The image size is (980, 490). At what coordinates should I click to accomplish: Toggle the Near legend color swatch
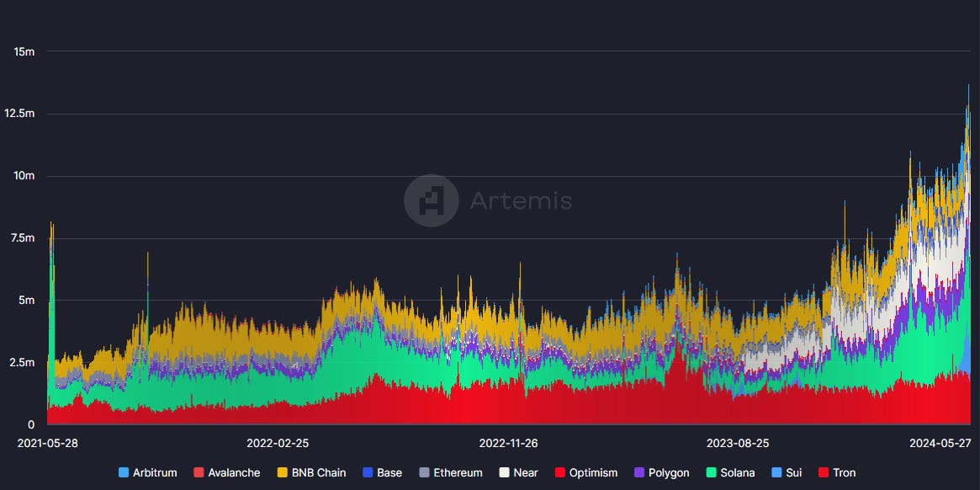click(503, 472)
